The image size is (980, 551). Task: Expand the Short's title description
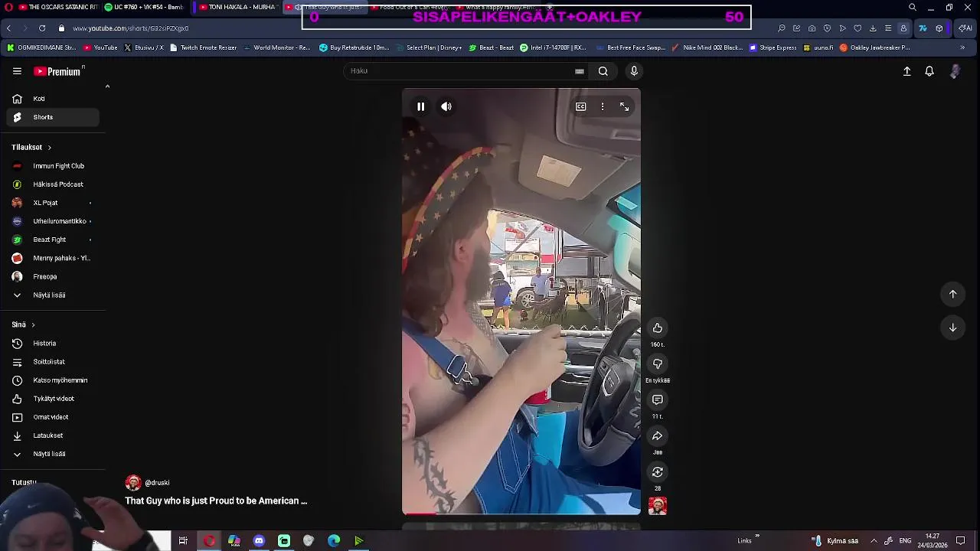pos(216,500)
